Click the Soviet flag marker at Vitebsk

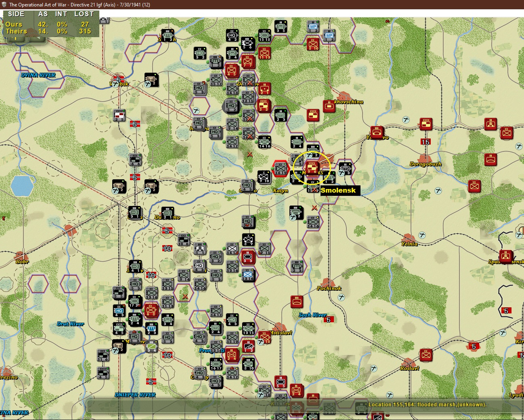[118, 80]
